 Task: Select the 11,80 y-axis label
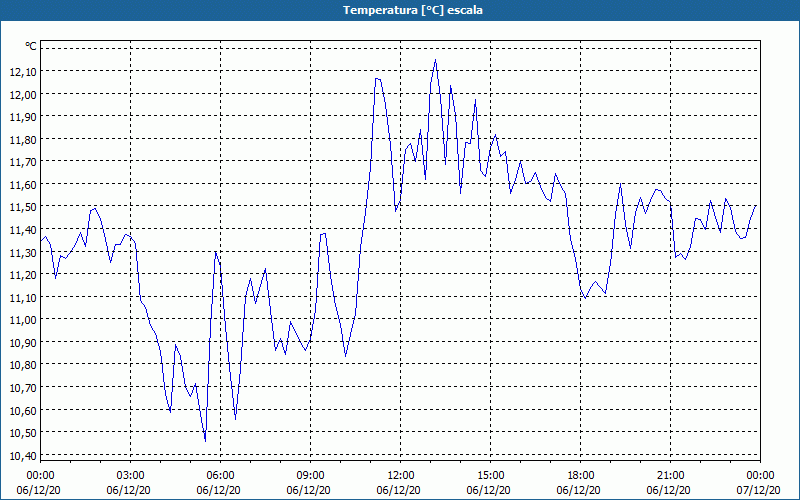(23, 140)
